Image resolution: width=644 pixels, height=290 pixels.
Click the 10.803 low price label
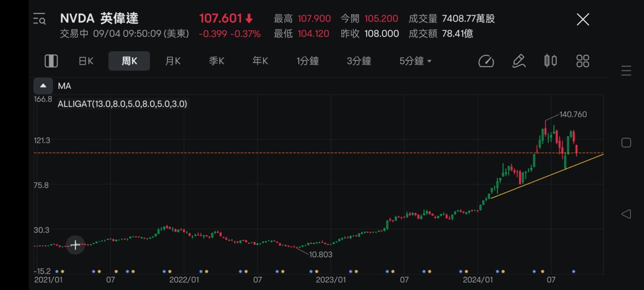point(321,255)
